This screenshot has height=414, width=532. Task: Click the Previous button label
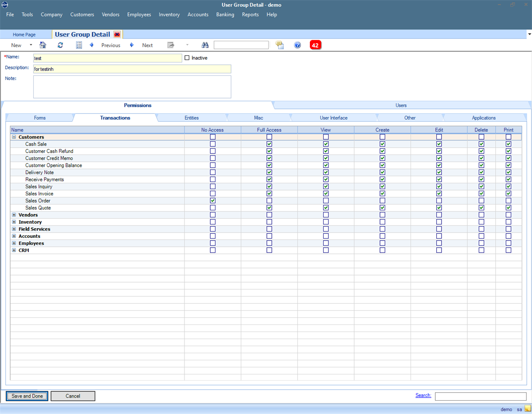click(x=111, y=45)
